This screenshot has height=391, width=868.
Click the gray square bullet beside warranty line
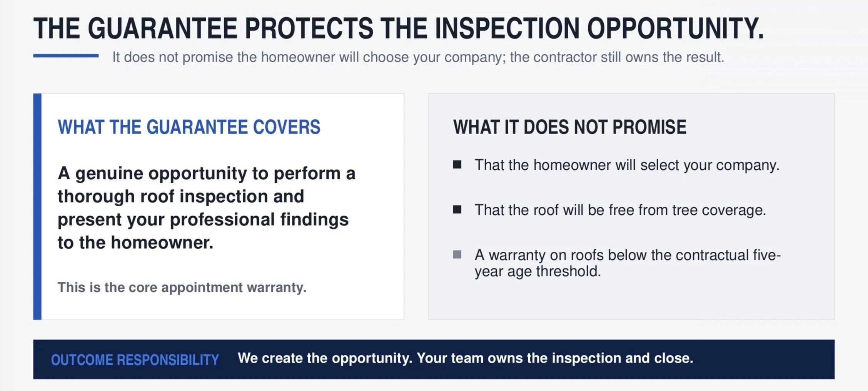point(457,255)
